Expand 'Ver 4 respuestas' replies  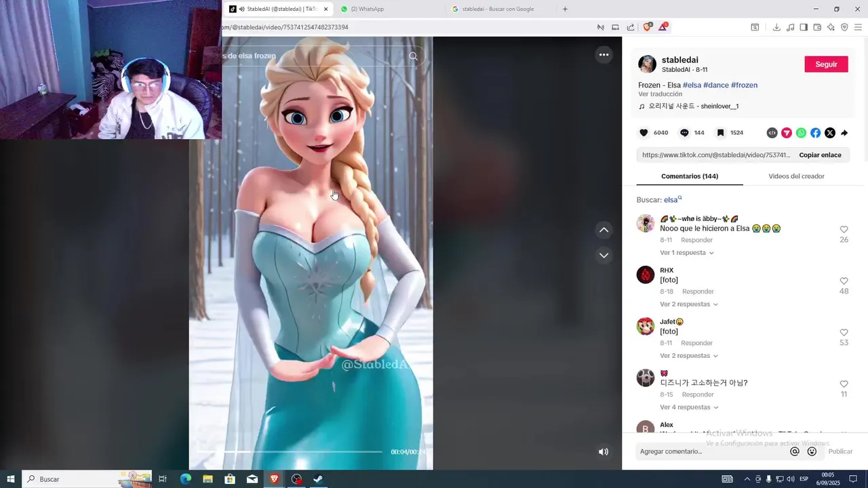click(x=689, y=407)
